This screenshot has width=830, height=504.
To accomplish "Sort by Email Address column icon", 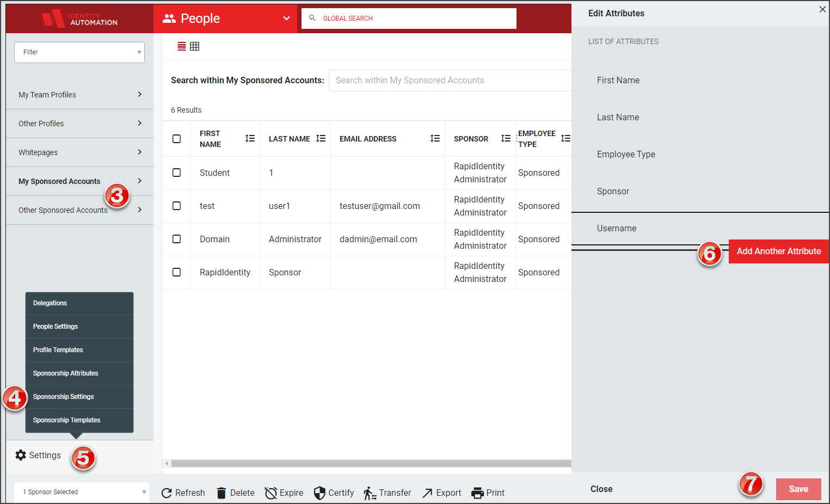I will [x=435, y=139].
